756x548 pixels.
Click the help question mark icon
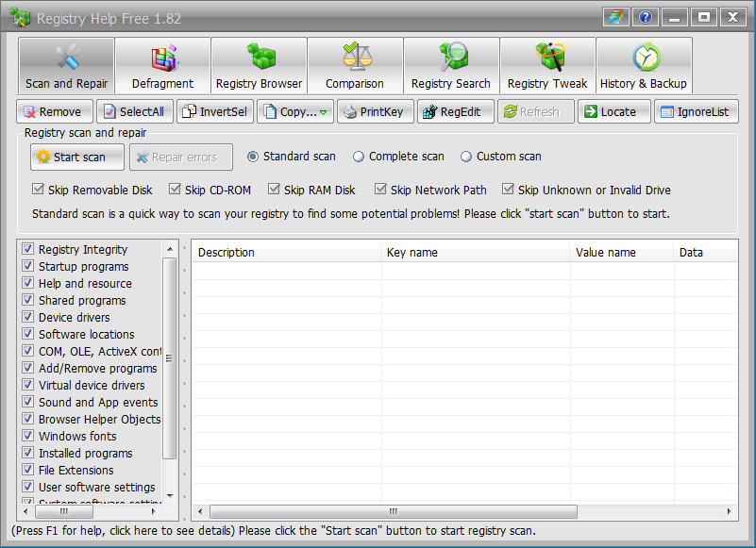(x=646, y=17)
